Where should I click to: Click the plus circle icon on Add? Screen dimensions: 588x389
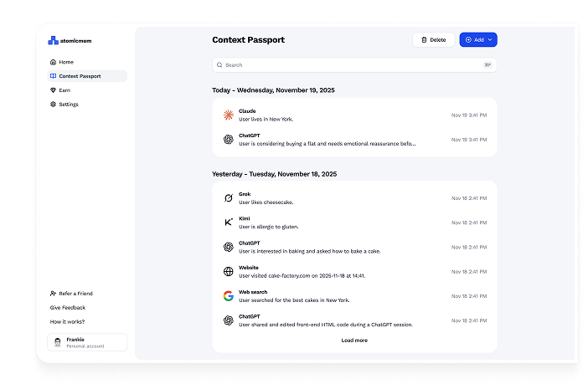click(468, 39)
